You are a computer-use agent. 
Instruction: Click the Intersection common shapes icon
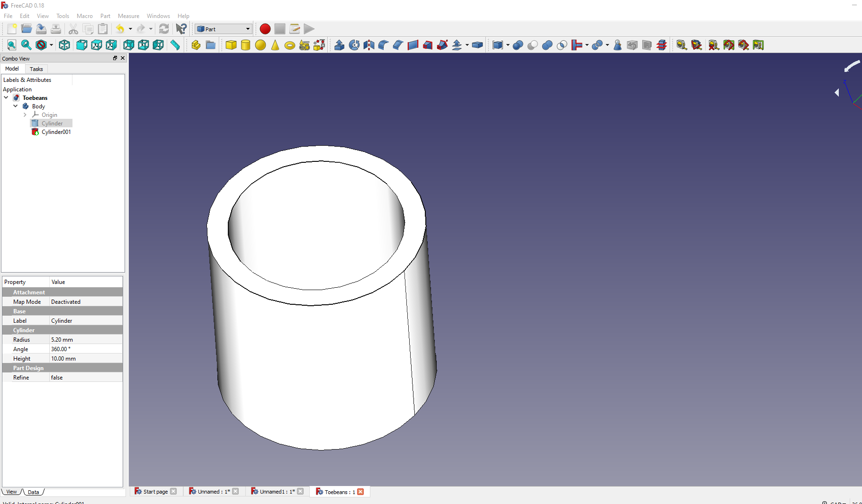click(562, 45)
